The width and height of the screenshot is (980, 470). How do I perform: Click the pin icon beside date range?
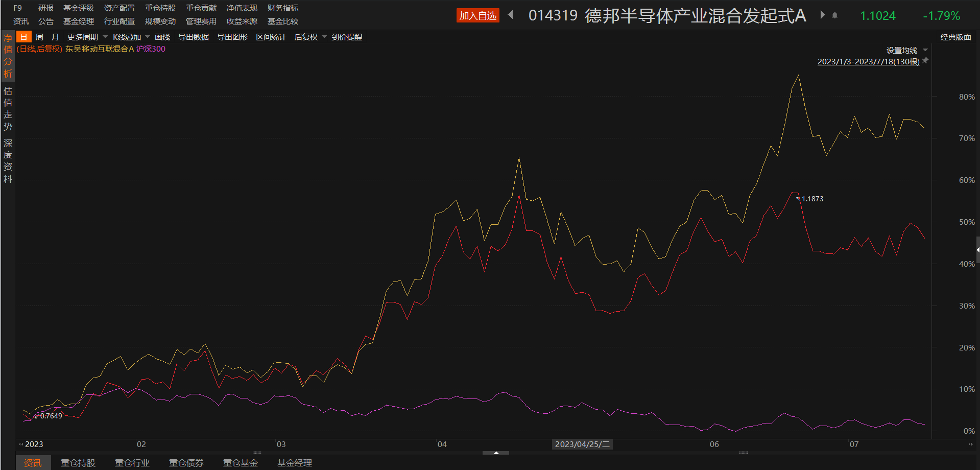tap(925, 61)
